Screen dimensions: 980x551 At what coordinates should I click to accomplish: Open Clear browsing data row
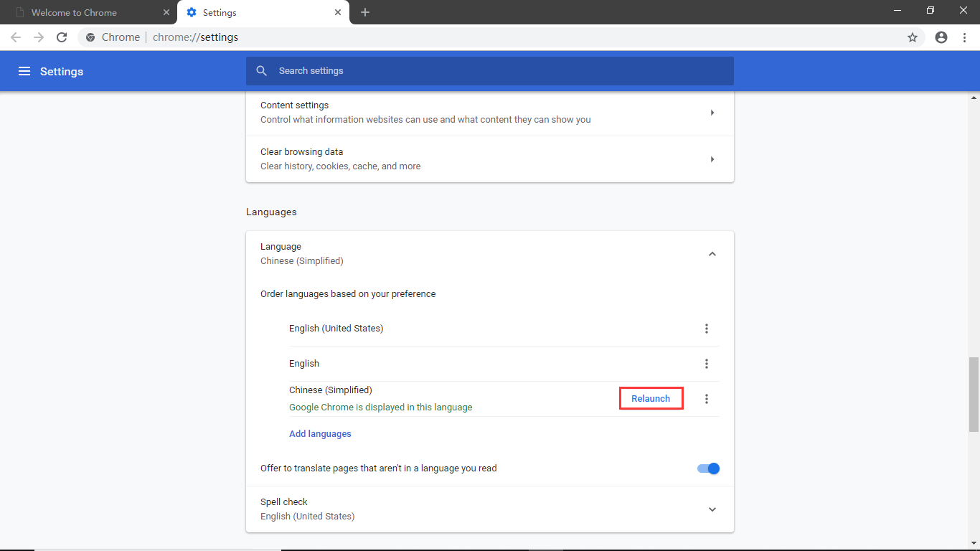(x=489, y=159)
